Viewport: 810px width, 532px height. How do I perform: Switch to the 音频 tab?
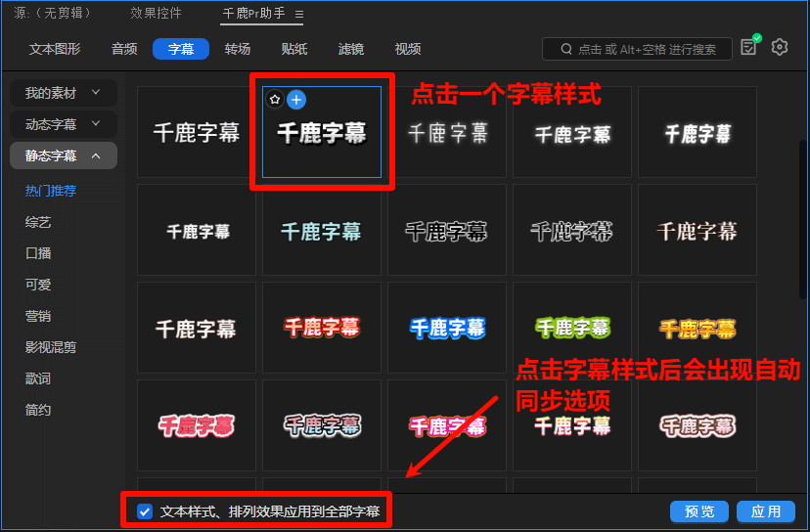pos(124,49)
